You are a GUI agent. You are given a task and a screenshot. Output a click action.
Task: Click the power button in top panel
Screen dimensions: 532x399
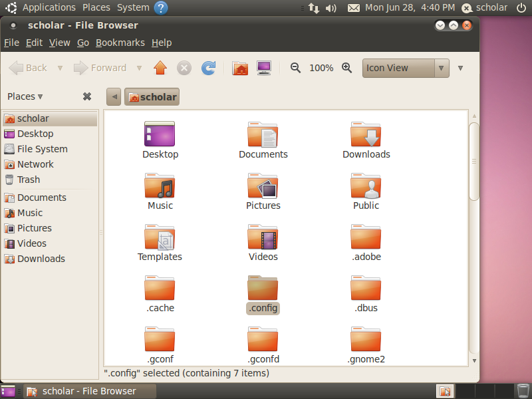(x=521, y=8)
